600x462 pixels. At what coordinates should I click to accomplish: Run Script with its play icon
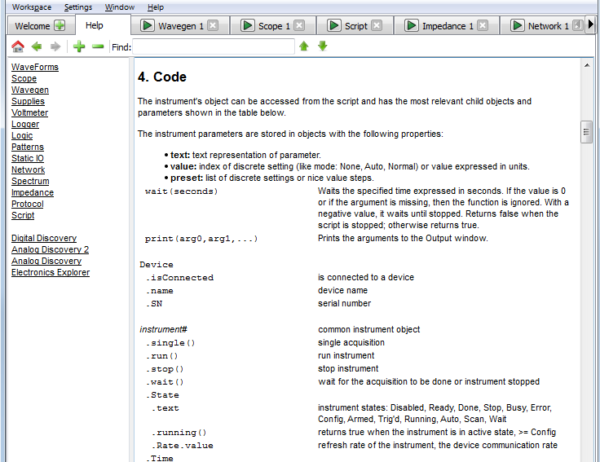click(334, 26)
